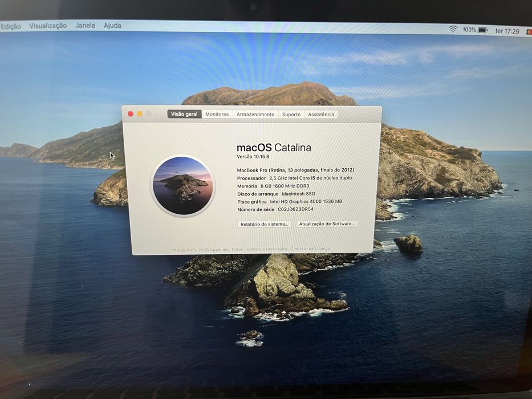
Task: Click the Memória label
Action: coord(247,186)
